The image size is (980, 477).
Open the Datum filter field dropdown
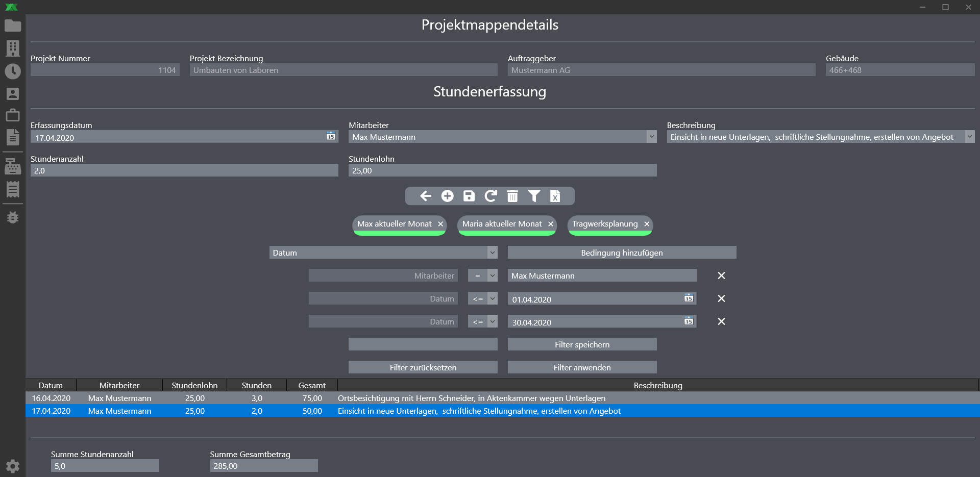click(492, 252)
